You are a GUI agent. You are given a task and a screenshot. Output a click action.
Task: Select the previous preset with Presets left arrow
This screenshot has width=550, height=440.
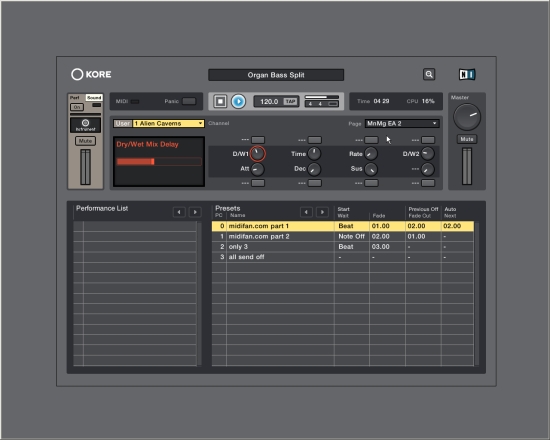click(306, 212)
